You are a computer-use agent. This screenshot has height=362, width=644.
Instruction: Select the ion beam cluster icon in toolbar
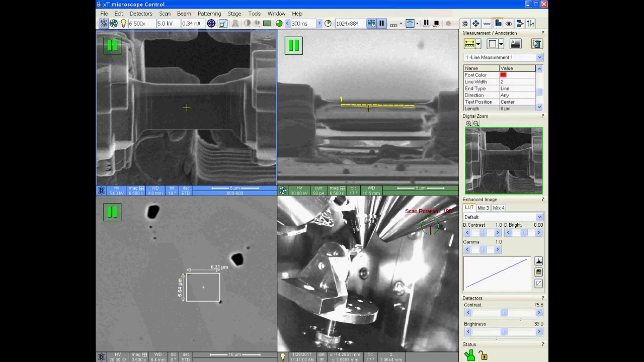click(x=114, y=23)
